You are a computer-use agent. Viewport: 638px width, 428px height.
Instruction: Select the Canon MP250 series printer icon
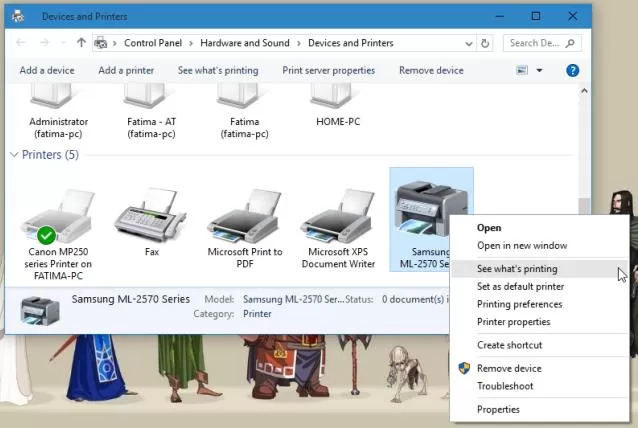[58, 216]
